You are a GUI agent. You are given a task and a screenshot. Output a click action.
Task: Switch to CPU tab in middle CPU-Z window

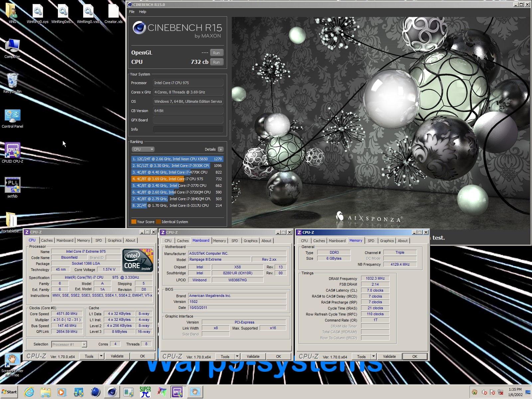tap(168, 241)
